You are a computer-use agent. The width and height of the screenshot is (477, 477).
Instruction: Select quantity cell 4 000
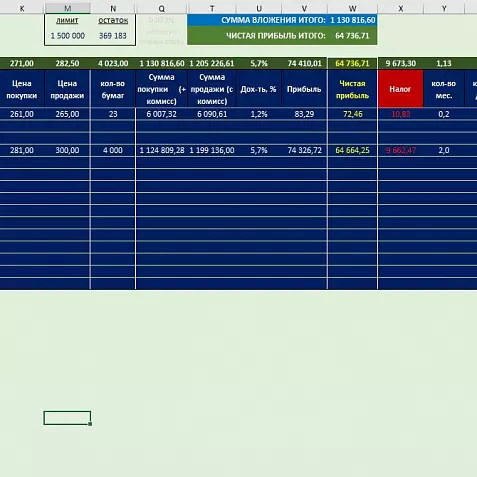click(113, 150)
